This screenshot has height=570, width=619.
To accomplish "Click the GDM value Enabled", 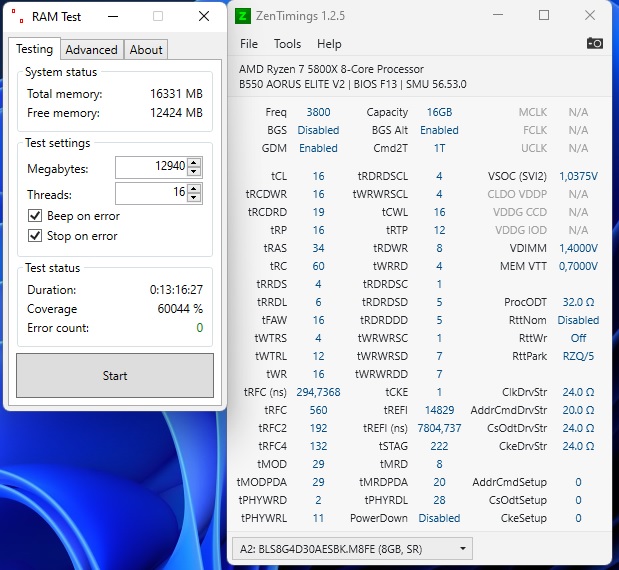I will [318, 148].
